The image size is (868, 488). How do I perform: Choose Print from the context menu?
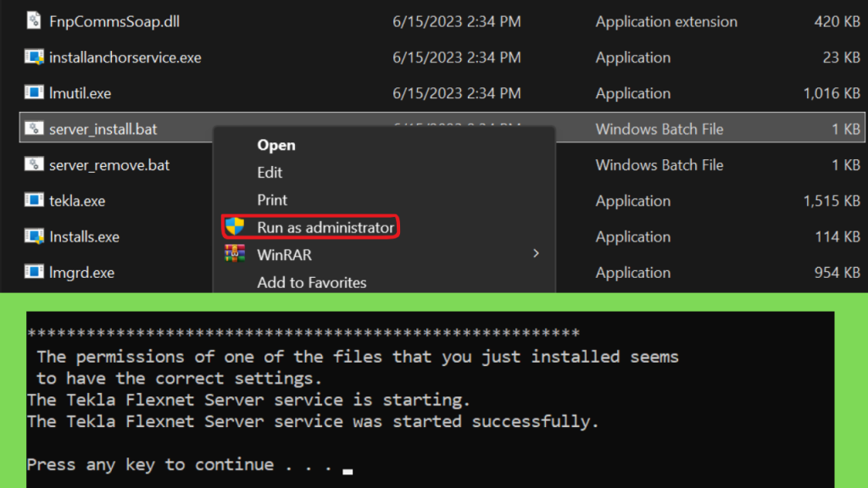[272, 200]
